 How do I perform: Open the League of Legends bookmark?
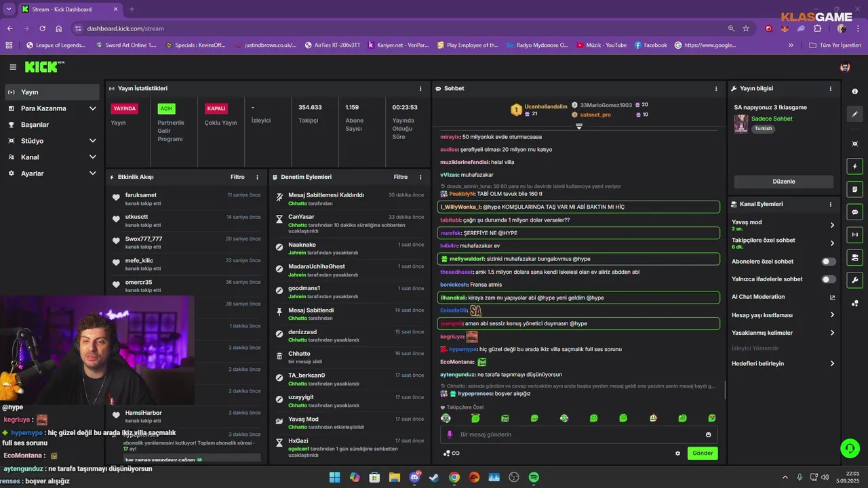[56, 45]
